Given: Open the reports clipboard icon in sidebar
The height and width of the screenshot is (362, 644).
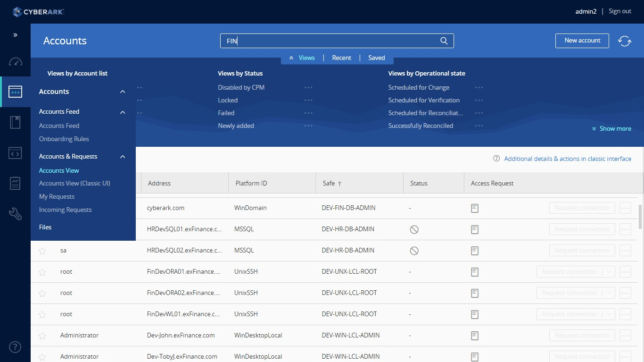Looking at the screenshot, I should 15,183.
